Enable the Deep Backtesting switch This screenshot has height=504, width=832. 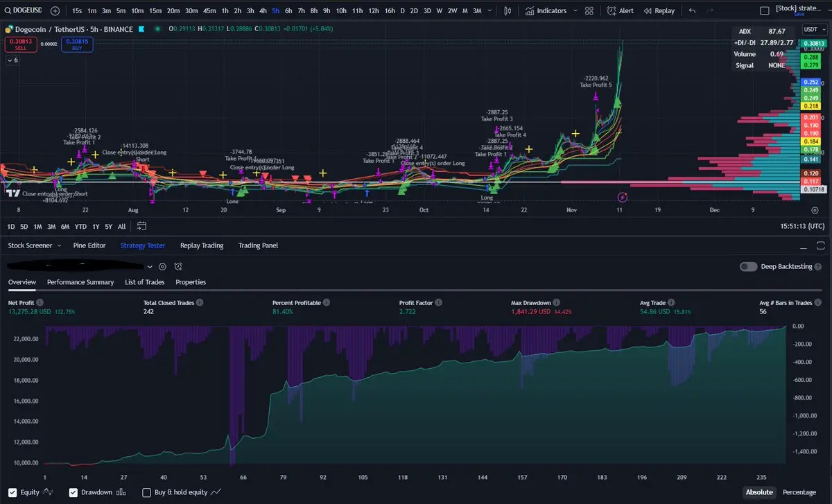point(748,267)
